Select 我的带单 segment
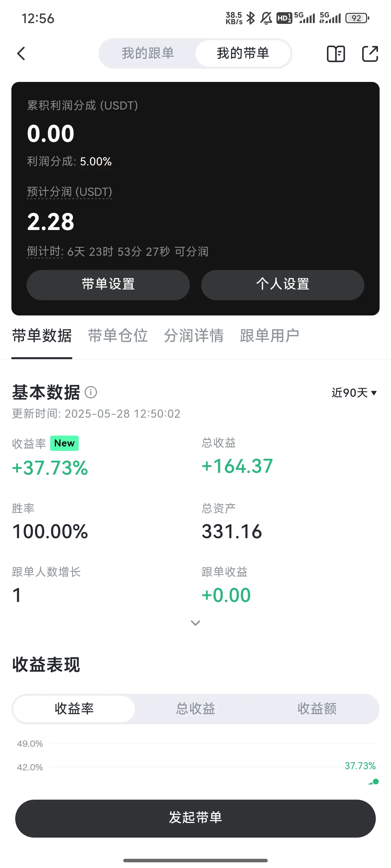The width and height of the screenshot is (391, 868). point(243,53)
